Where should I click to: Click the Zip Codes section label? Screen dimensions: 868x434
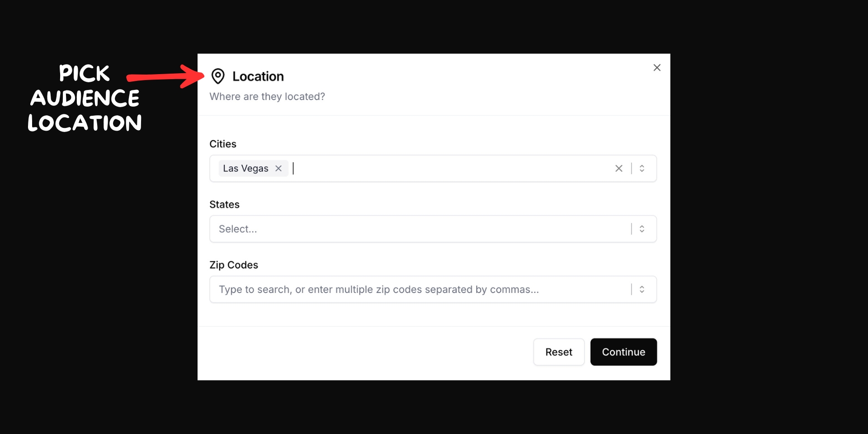[x=234, y=265]
